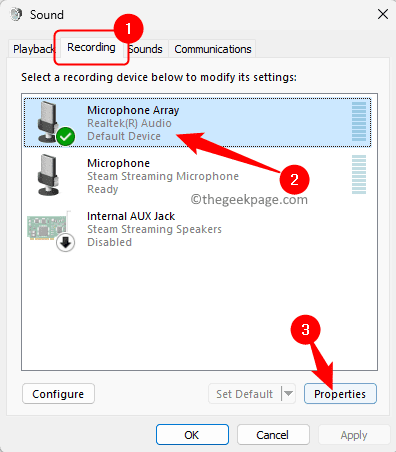Click the Configure button
The width and height of the screenshot is (396, 452).
tap(58, 394)
